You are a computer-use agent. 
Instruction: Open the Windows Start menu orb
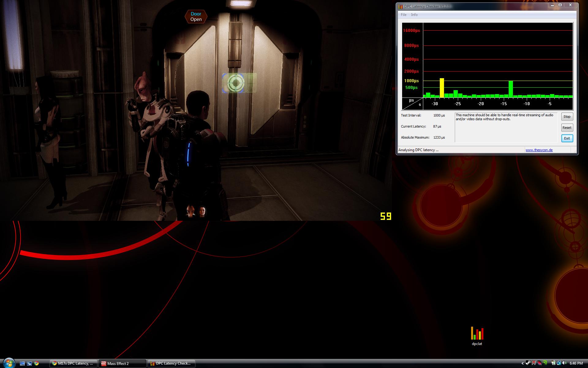(9, 363)
